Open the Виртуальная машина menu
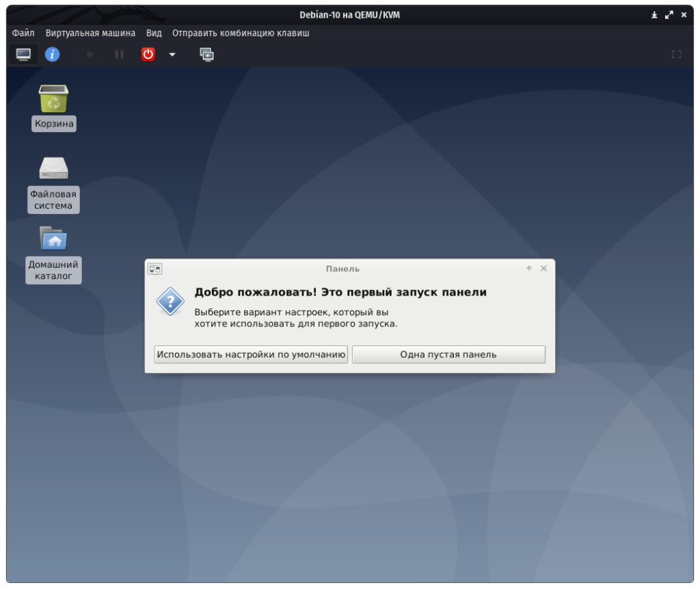Screen dimensions: 700x589 click(90, 33)
